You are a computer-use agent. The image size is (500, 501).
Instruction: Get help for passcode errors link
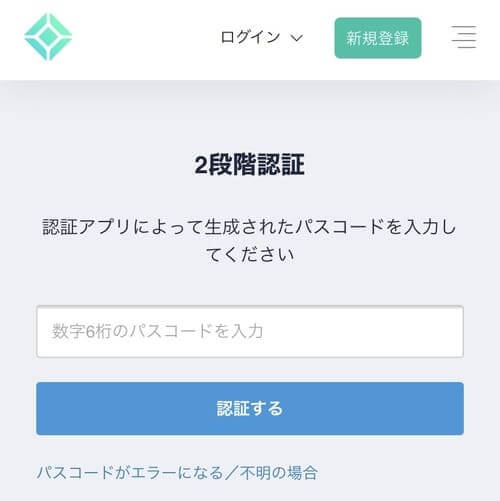tap(177, 473)
